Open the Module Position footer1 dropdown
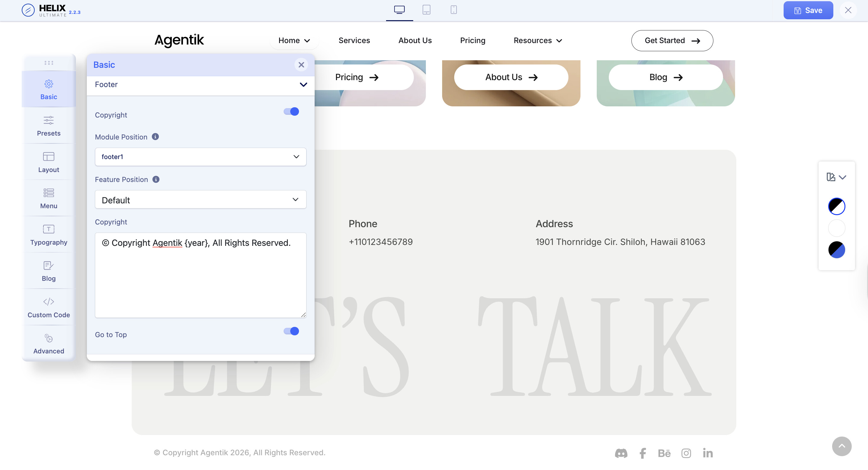Screen dimensions: 868x470 pos(200,157)
